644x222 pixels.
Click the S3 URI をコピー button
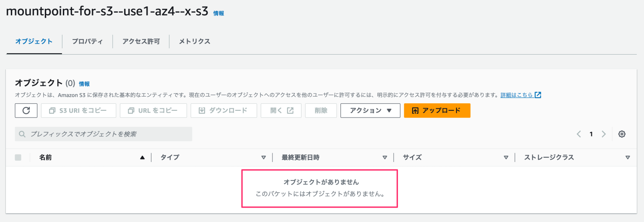tap(78, 110)
